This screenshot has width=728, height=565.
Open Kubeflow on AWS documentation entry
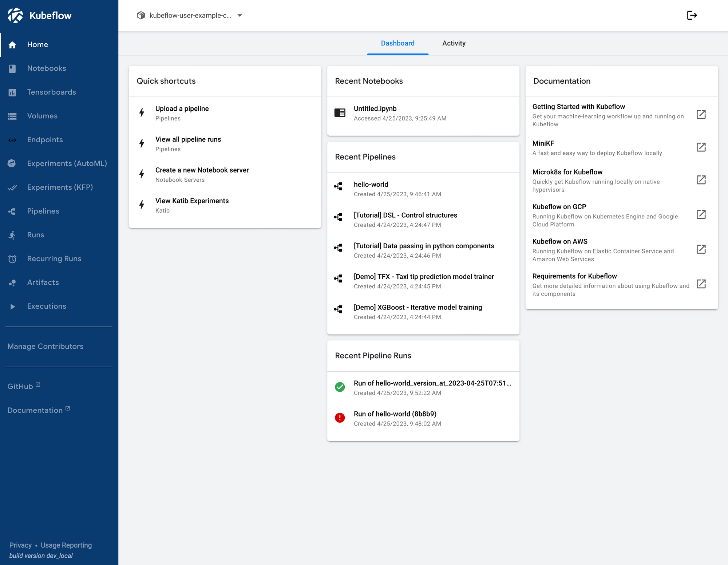(621, 250)
